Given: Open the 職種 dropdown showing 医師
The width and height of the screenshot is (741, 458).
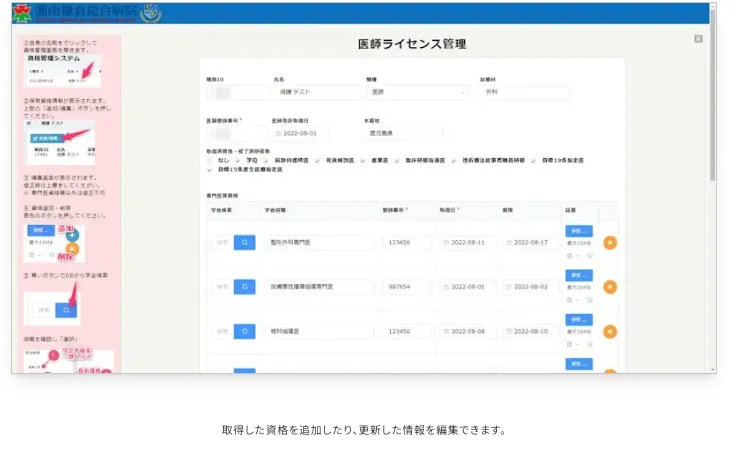Looking at the screenshot, I should (x=418, y=92).
